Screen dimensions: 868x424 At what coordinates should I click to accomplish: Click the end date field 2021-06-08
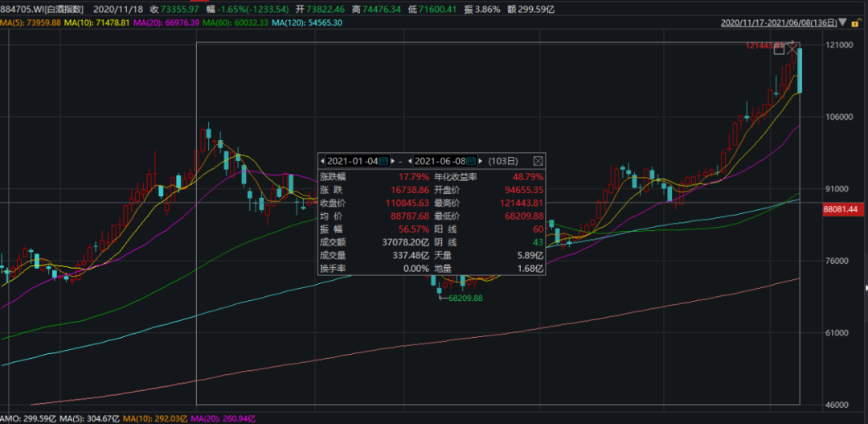[x=440, y=161]
